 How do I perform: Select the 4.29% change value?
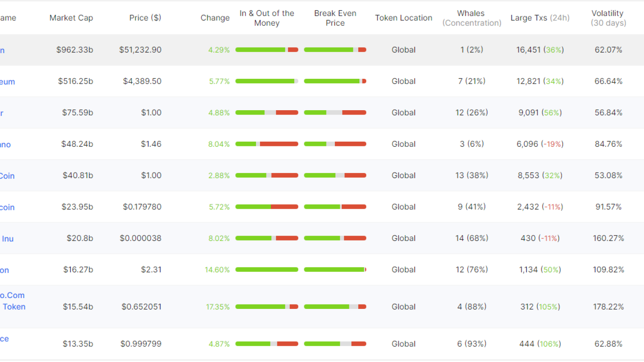coord(219,50)
